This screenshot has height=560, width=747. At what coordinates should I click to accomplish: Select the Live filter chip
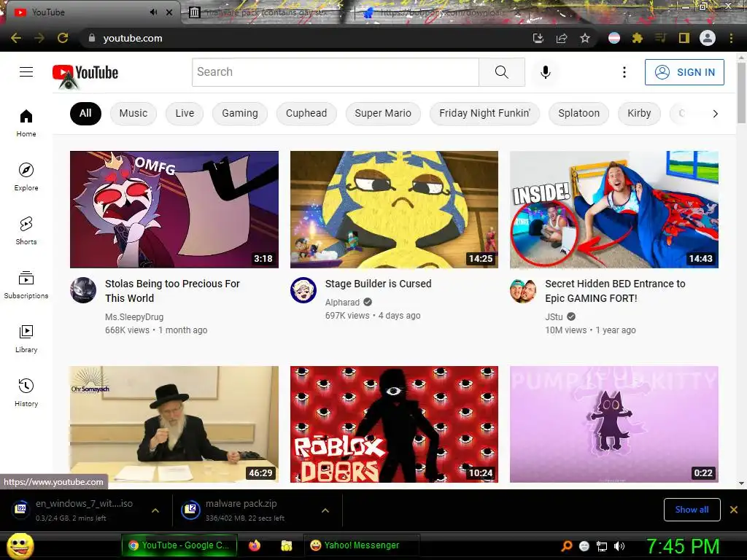(x=185, y=113)
